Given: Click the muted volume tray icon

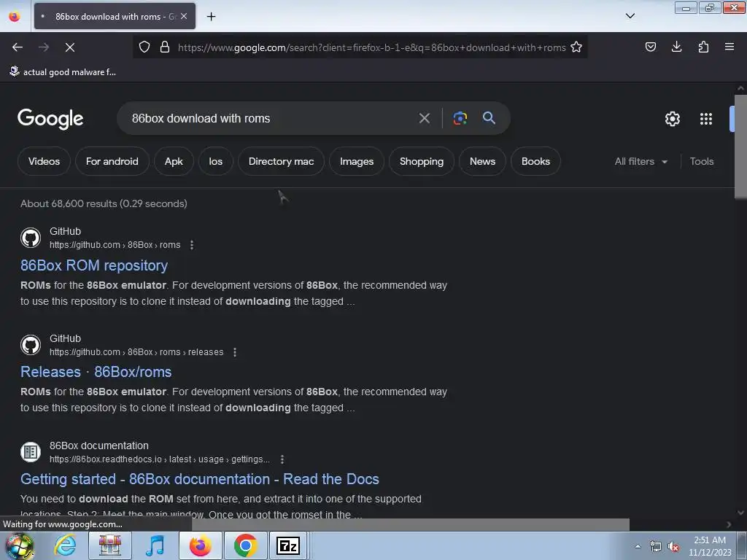Looking at the screenshot, I should [673, 546].
